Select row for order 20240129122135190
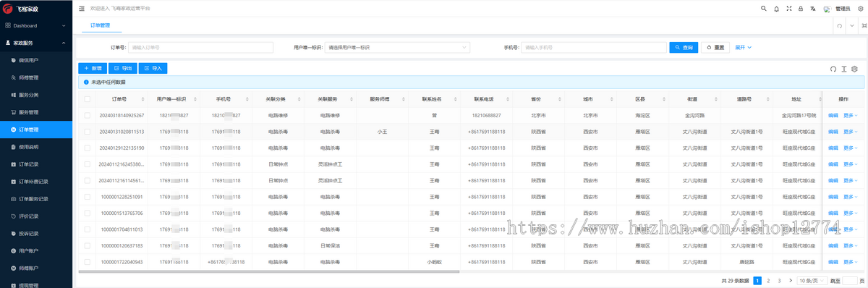The image size is (868, 288). click(x=87, y=148)
